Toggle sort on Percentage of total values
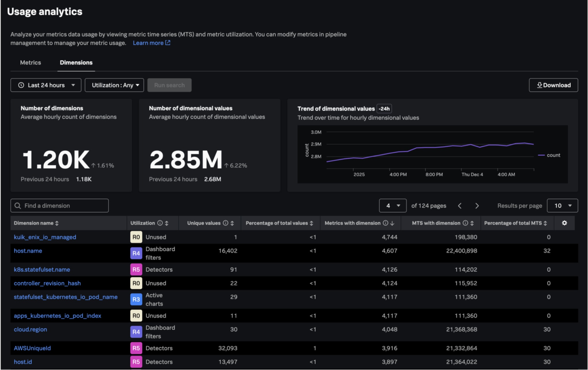Viewport: 588px width, 370px height. [312, 223]
